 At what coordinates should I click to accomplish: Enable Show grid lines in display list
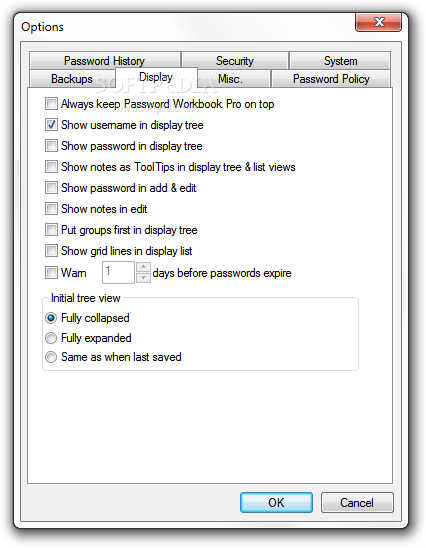(51, 251)
